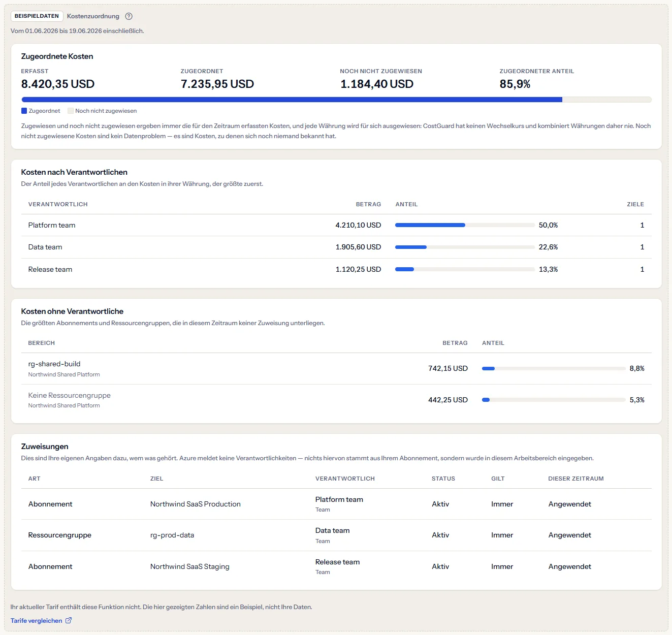Click the Release team share bar
Viewport: 672px width, 635px height.
coord(465,269)
